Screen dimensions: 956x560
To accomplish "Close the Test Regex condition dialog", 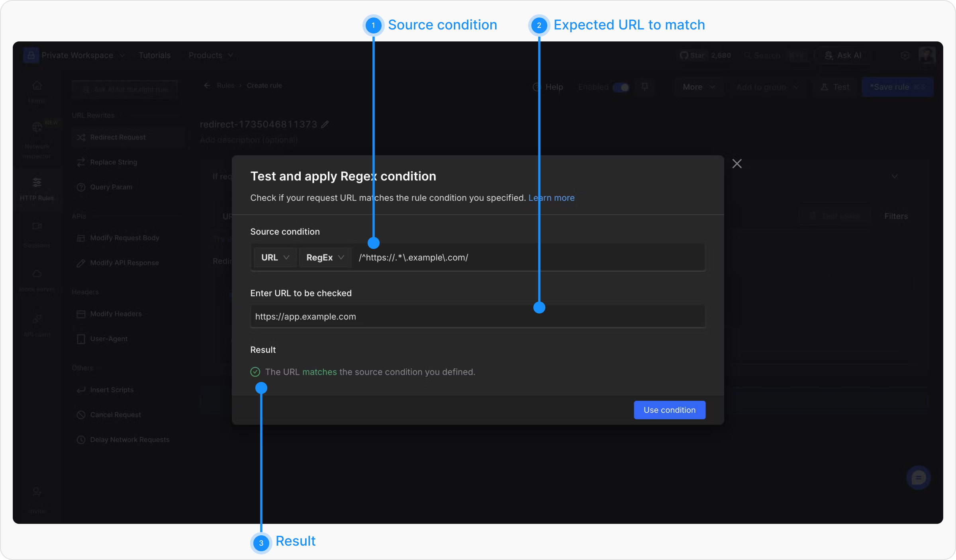I will pos(737,164).
